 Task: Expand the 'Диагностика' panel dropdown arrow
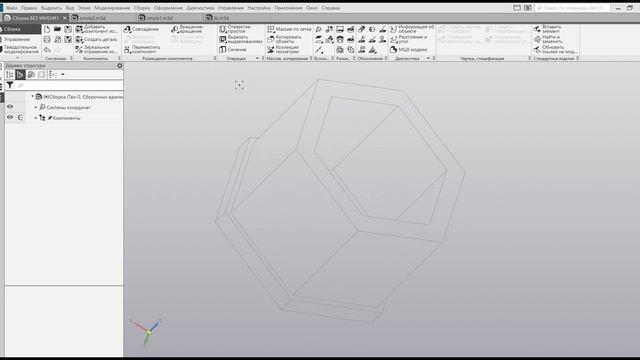428,58
